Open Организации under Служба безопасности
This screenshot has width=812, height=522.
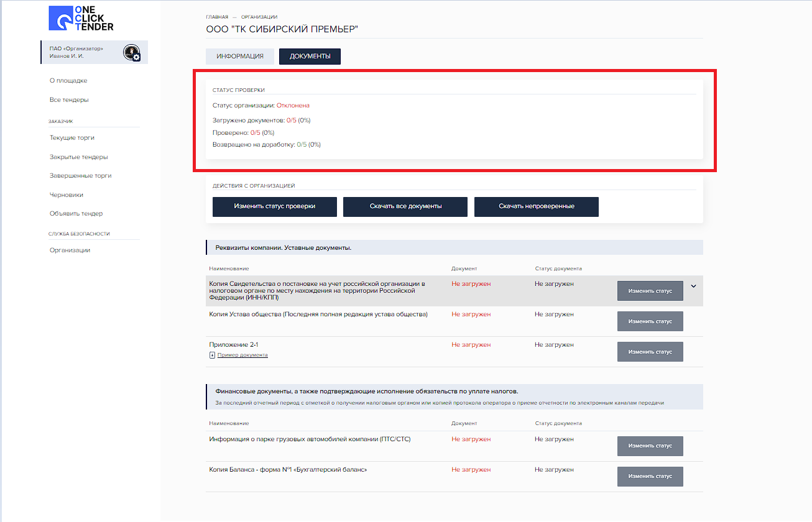tap(70, 250)
